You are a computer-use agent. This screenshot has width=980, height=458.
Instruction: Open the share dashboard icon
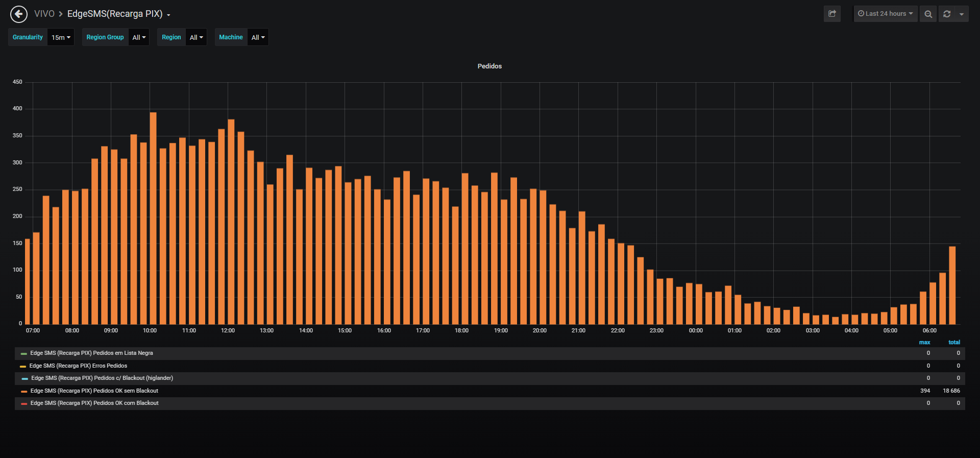point(832,14)
